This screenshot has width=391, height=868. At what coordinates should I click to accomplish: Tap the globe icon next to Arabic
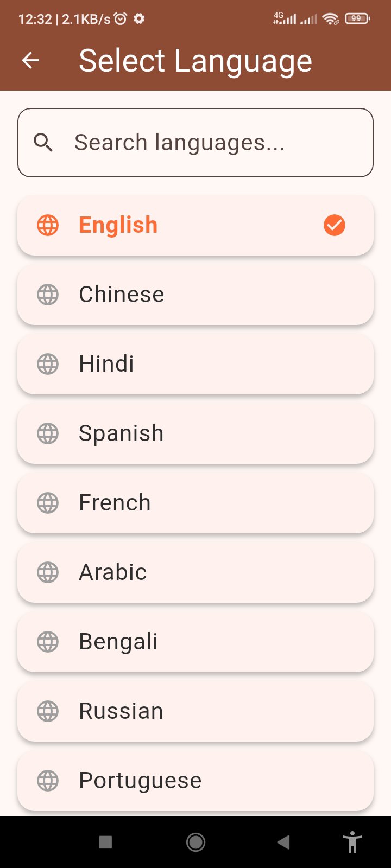[x=48, y=572]
